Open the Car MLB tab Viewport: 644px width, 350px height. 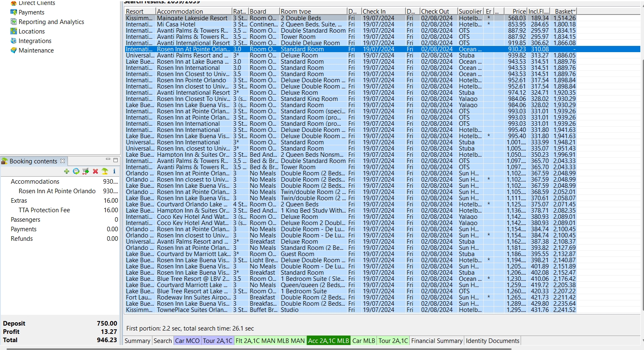tap(364, 341)
